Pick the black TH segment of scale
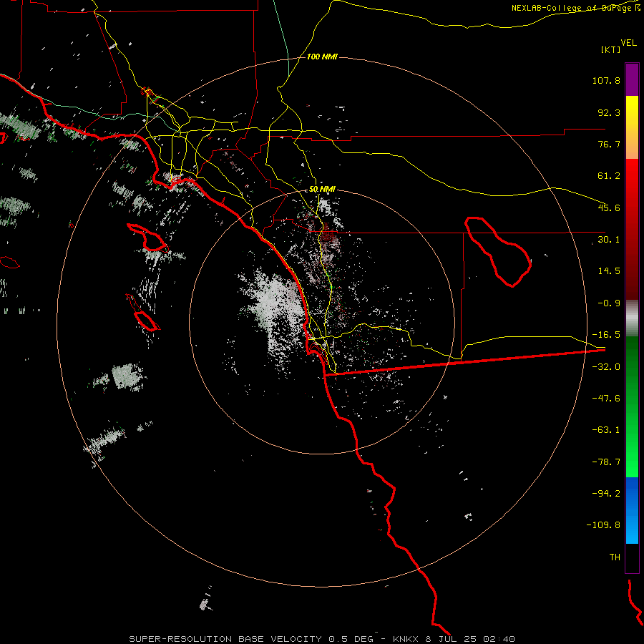This screenshot has width=644, height=644. 632,557
